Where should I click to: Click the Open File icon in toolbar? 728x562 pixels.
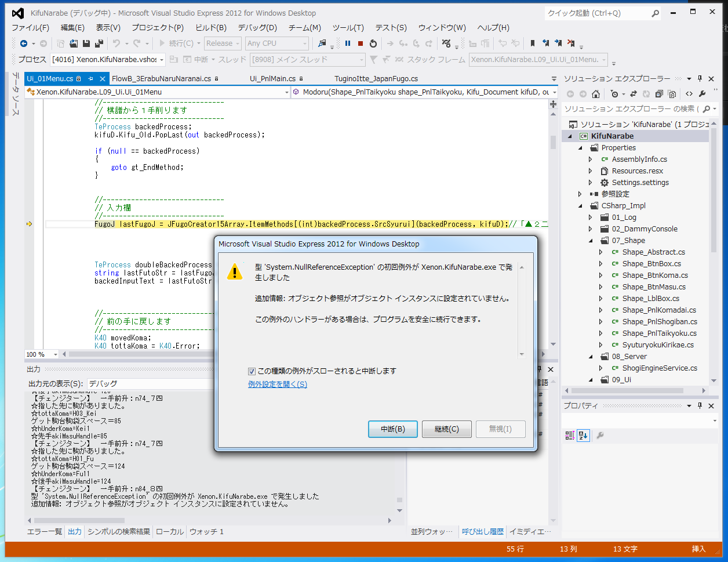pyautogui.click(x=74, y=43)
